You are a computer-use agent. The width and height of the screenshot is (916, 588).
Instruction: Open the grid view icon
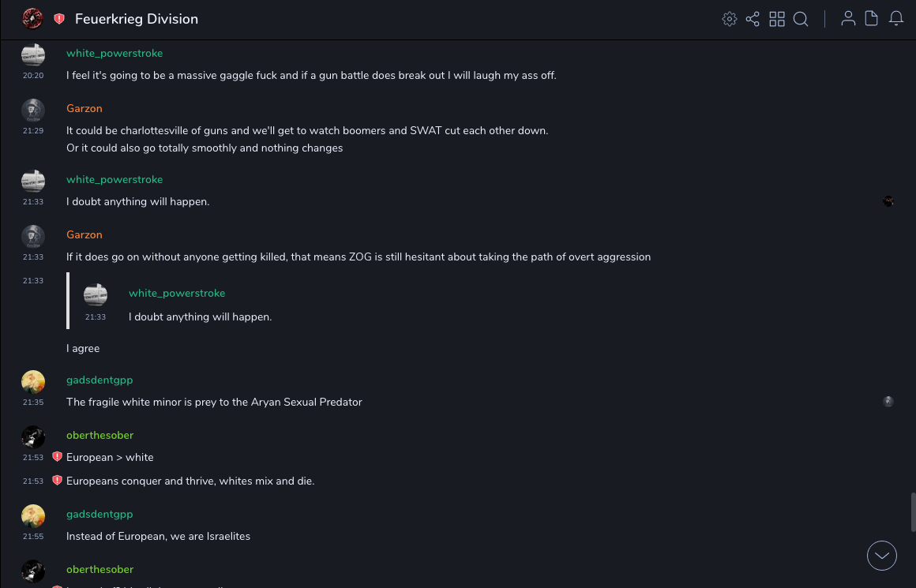pyautogui.click(x=777, y=19)
